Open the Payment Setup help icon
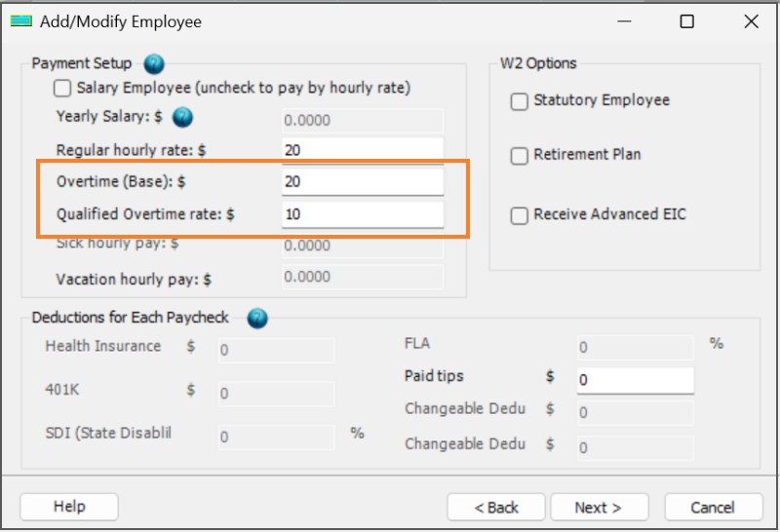 [154, 64]
